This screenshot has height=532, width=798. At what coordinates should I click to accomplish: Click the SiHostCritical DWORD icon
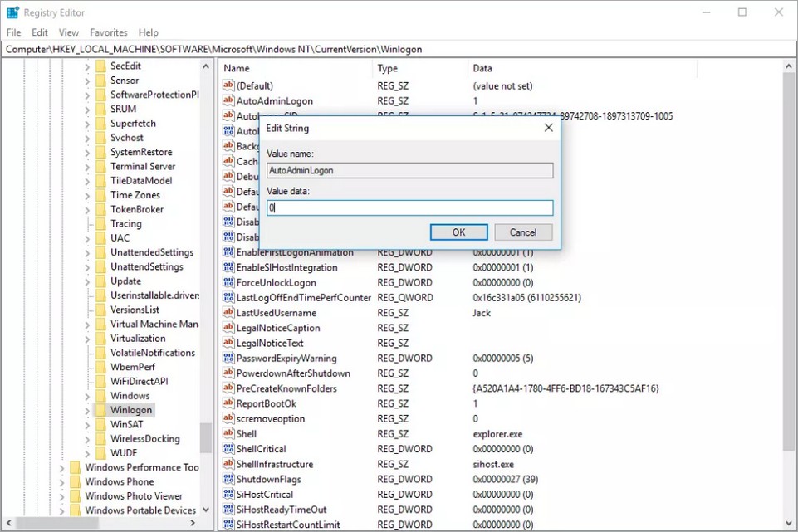tap(228, 494)
